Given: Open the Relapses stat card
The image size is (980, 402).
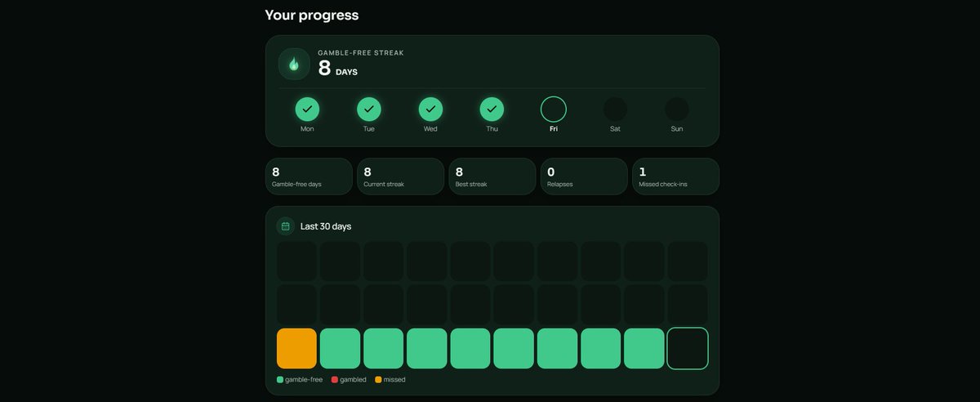Looking at the screenshot, I should pos(584,176).
